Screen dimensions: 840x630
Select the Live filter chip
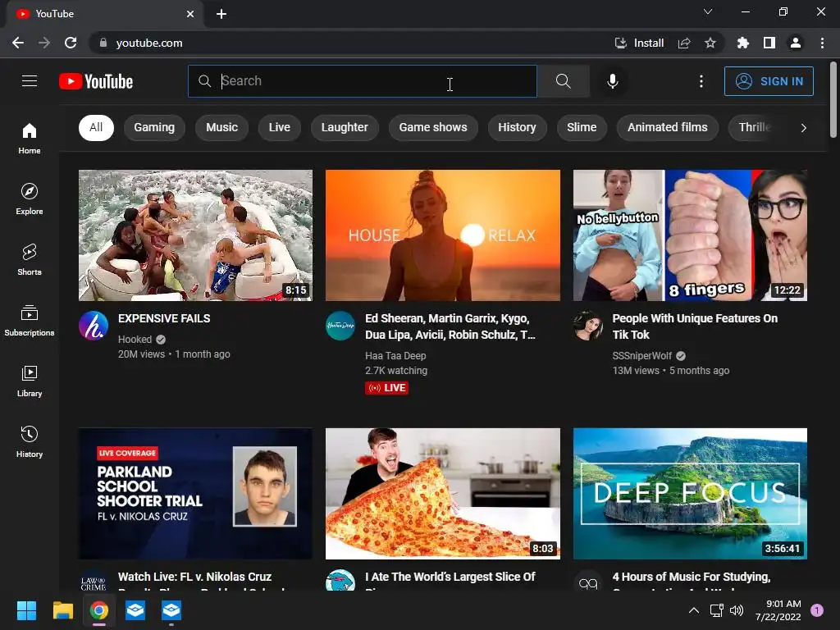click(x=279, y=127)
